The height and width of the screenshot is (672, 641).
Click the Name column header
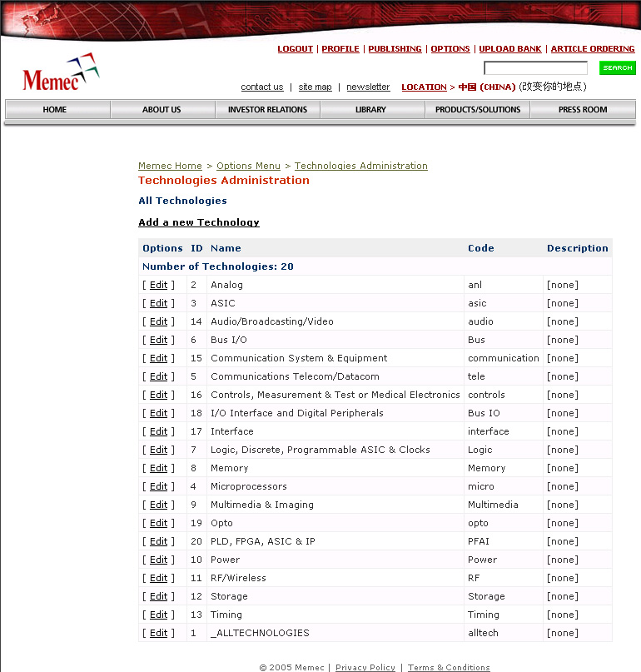coord(226,248)
